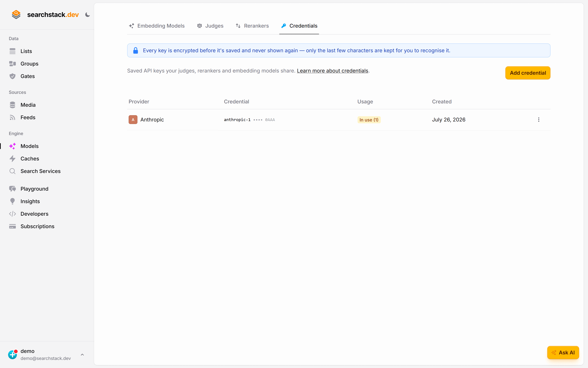Open Lists from the sidebar
The image size is (588, 368).
click(x=26, y=51)
